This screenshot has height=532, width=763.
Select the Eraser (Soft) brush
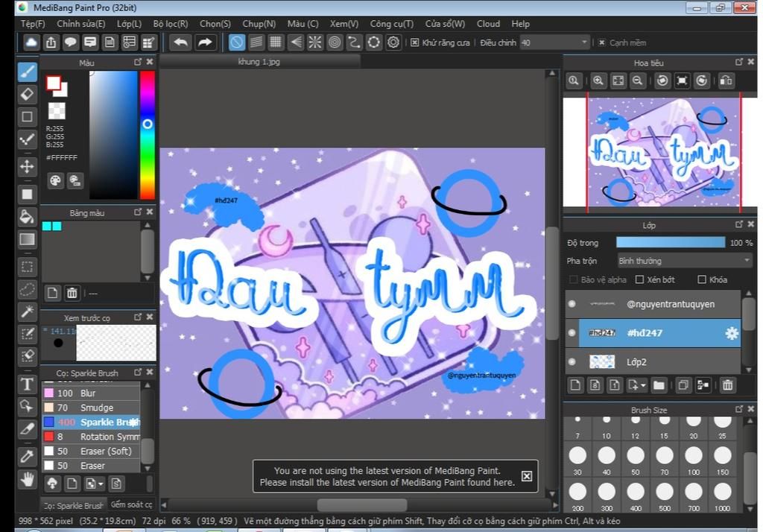click(x=92, y=452)
